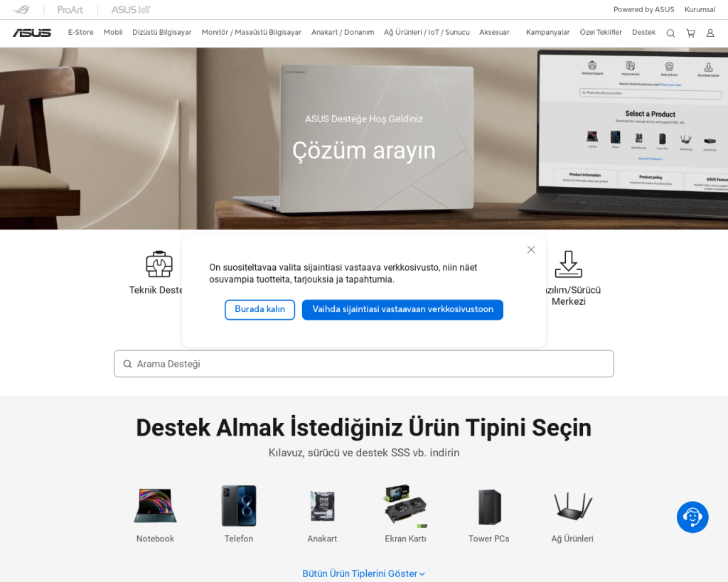728x582 pixels.
Task: Click the search magnifier icon in header
Action: coord(670,33)
